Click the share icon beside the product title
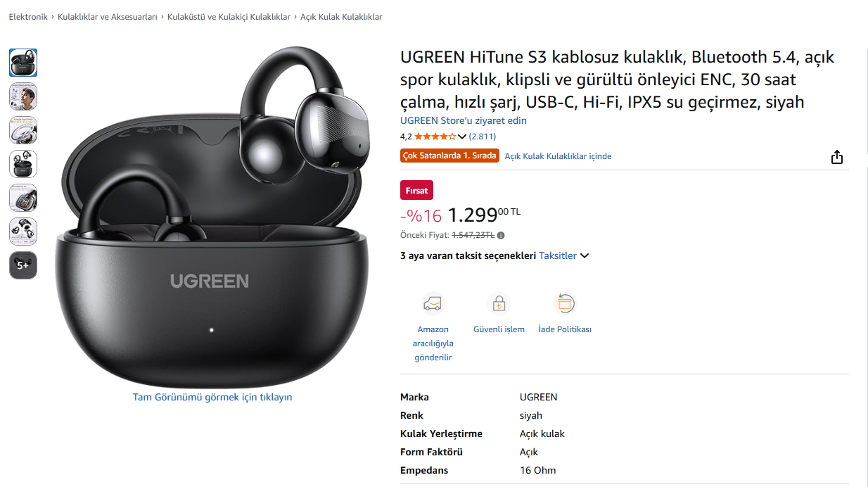Screen dimensions: 868x487 836,157
